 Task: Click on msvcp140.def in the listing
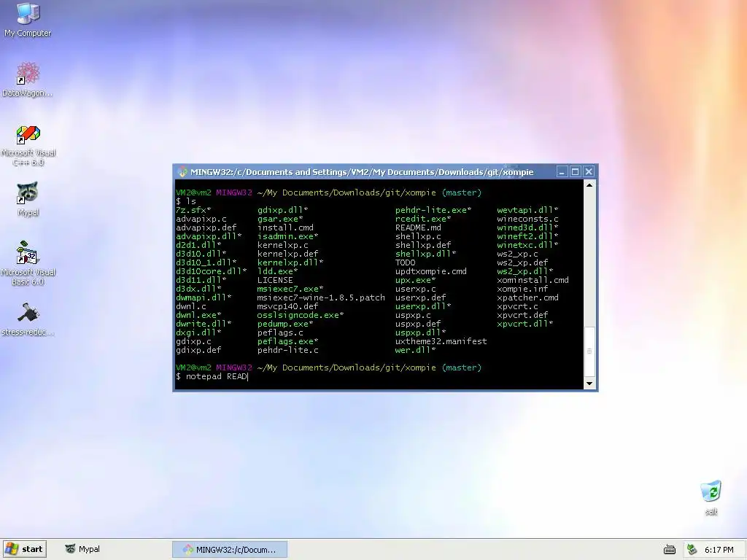(287, 306)
